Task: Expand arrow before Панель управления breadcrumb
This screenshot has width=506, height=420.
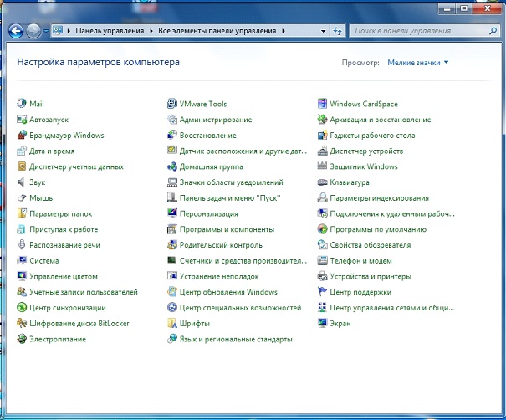Action: 69,31
